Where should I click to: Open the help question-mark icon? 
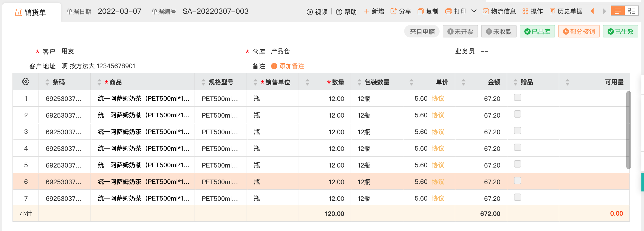coord(339,12)
